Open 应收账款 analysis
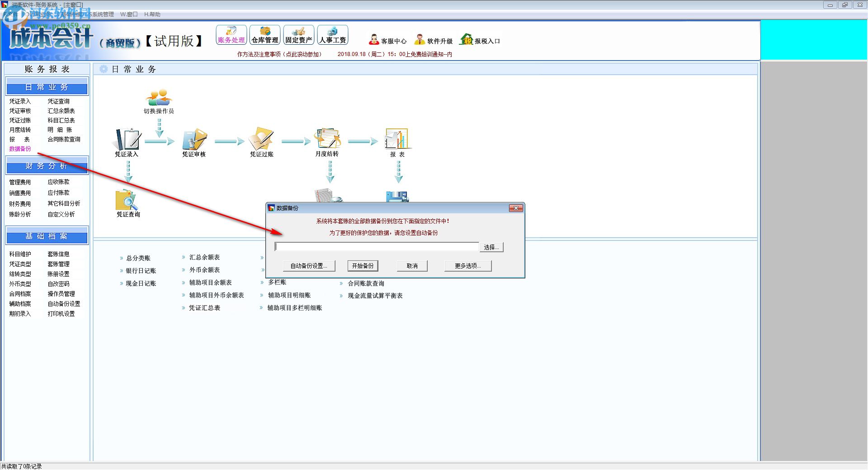Screen dimensions: 868x470 pyautogui.click(x=59, y=182)
